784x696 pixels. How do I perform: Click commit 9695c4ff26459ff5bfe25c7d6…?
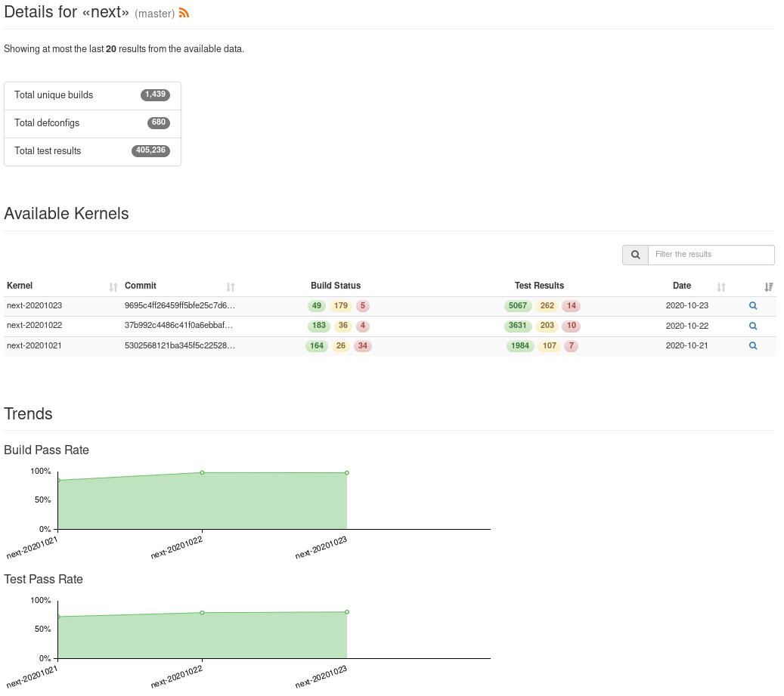[179, 305]
